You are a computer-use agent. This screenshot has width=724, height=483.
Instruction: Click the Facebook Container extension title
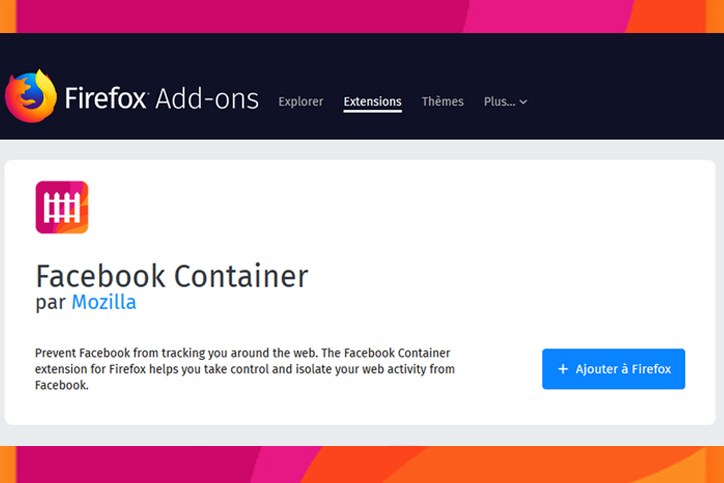pyautogui.click(x=172, y=275)
